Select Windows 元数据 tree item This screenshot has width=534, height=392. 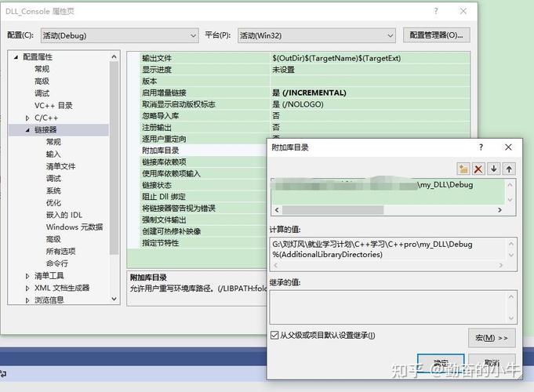[74, 227]
